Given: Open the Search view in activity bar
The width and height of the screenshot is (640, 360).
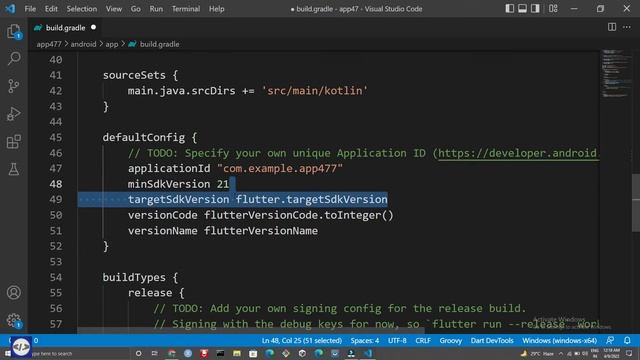Looking at the screenshot, I should tap(13, 58).
